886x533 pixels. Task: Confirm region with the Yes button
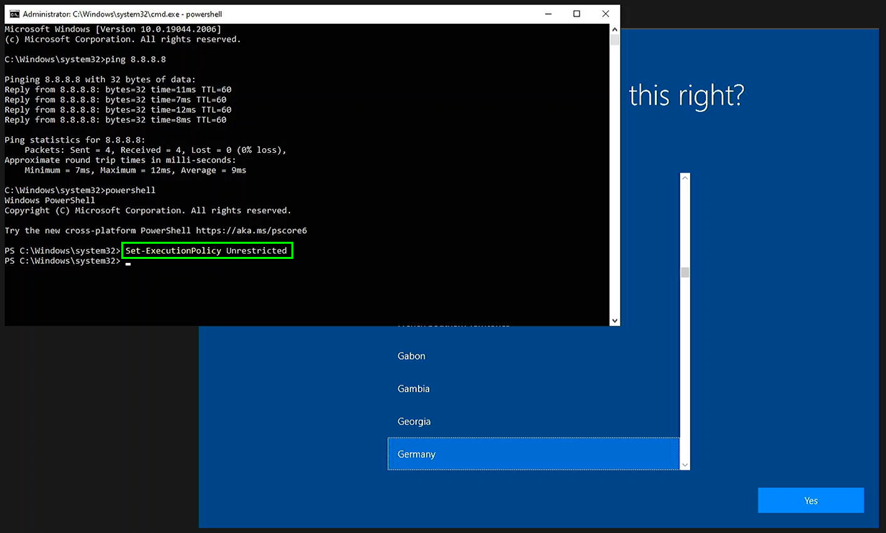[810, 501]
